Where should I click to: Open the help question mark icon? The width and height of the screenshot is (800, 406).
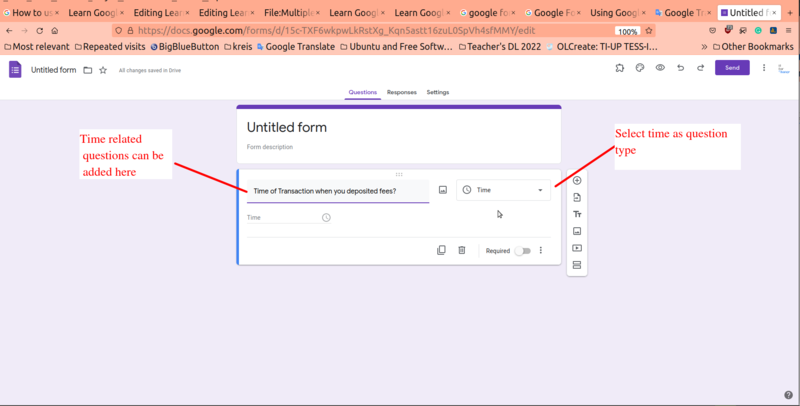pos(788,395)
